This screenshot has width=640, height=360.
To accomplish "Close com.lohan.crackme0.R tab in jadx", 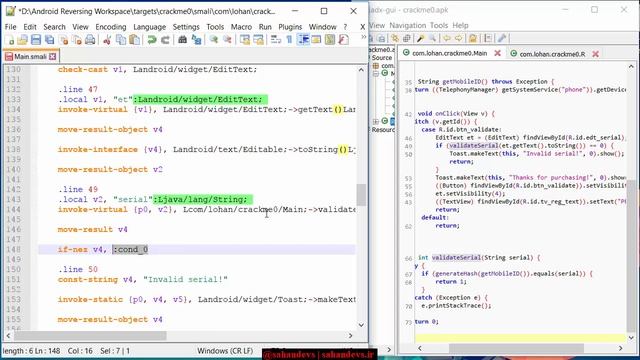I will 596,54.
